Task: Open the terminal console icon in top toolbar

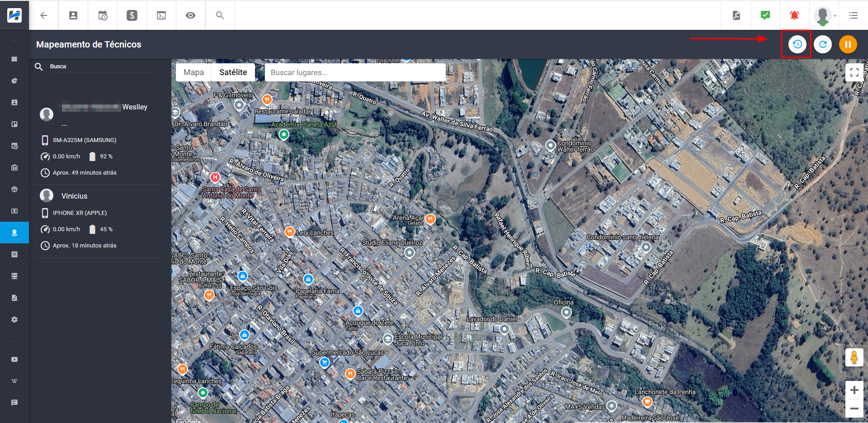Action: pyautogui.click(x=161, y=15)
